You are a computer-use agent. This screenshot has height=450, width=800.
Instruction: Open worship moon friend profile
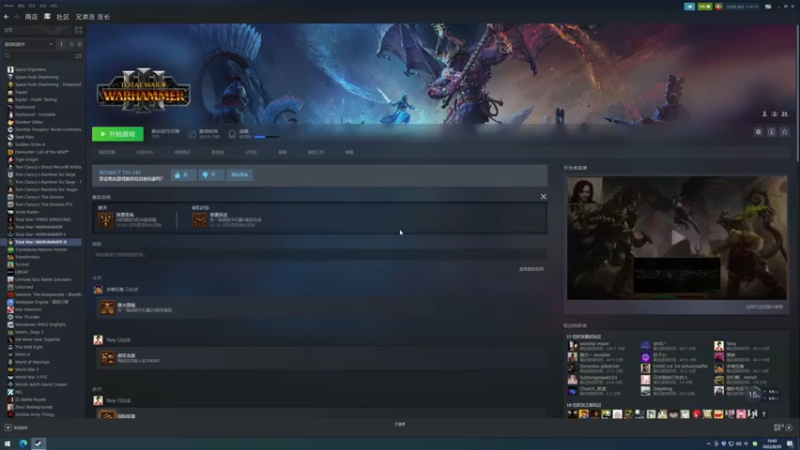click(594, 343)
